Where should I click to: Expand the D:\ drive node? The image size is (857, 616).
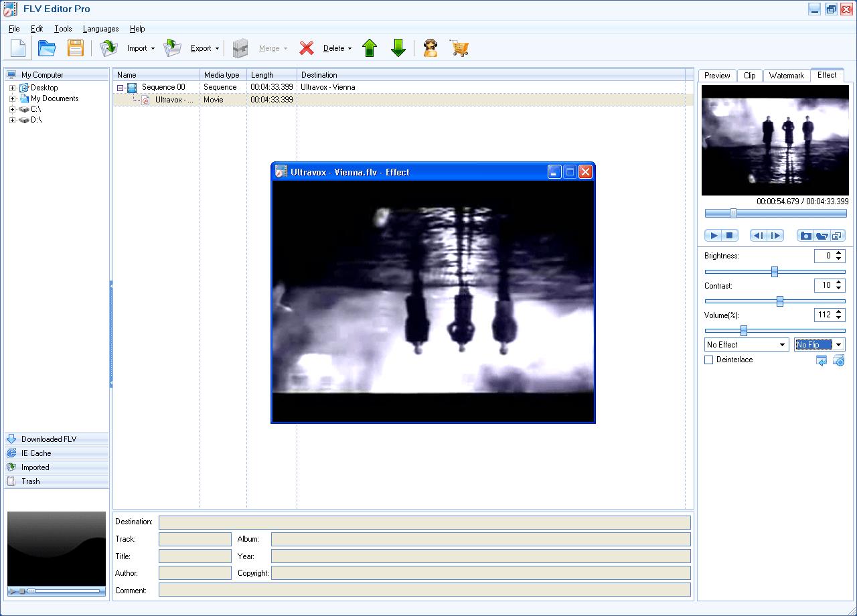tap(12, 120)
